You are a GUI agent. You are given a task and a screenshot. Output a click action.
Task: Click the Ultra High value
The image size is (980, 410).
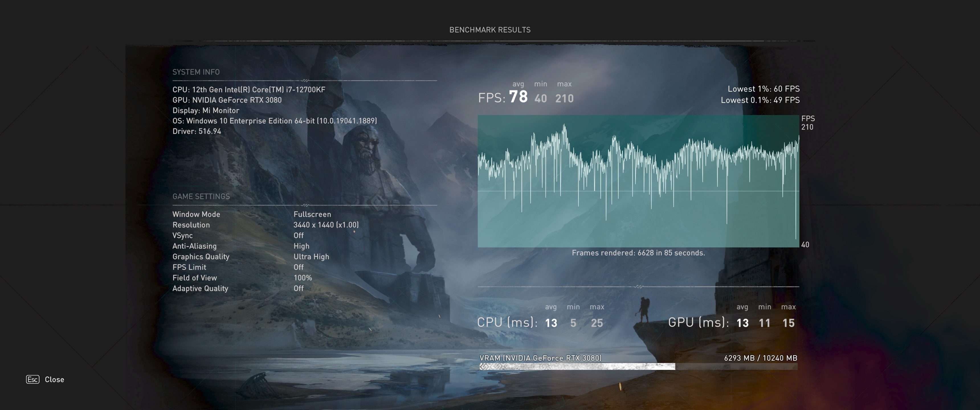click(311, 257)
